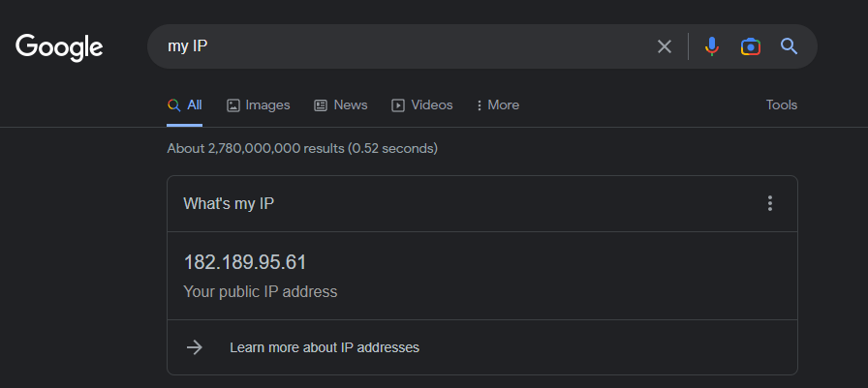Switch to the Images tab

[259, 105]
